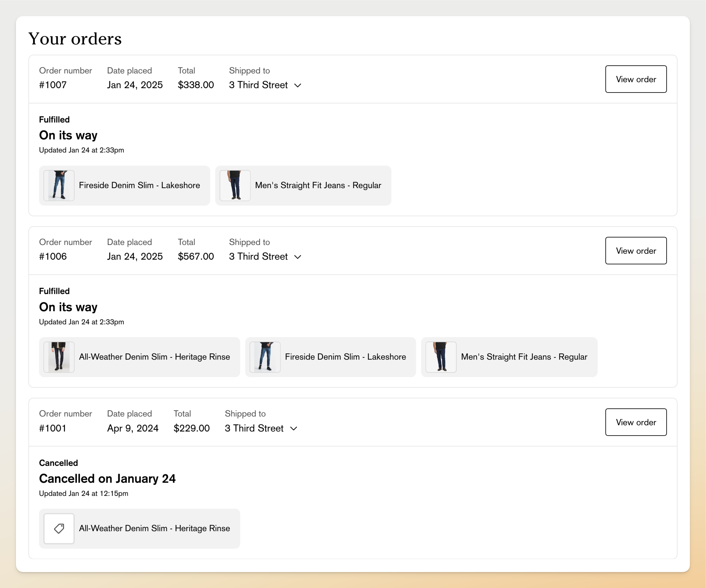
Task: Expand shipping address for order #1007
Action: click(298, 85)
